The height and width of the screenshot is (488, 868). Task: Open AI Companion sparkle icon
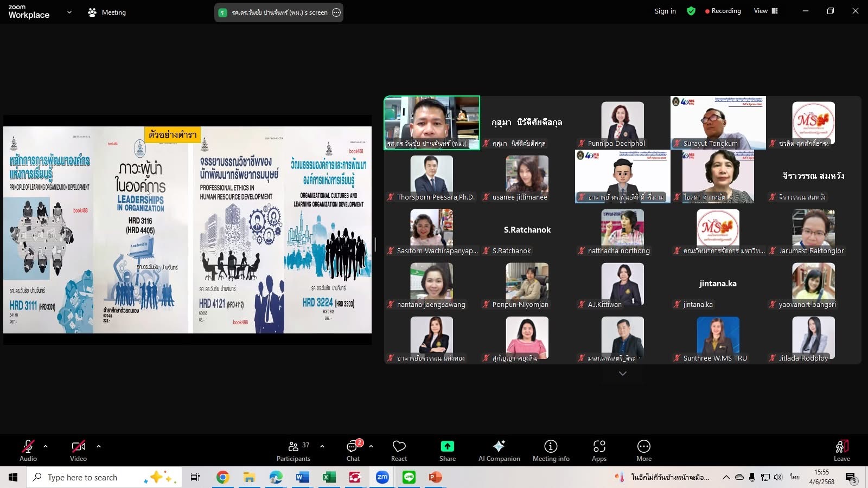499,446
